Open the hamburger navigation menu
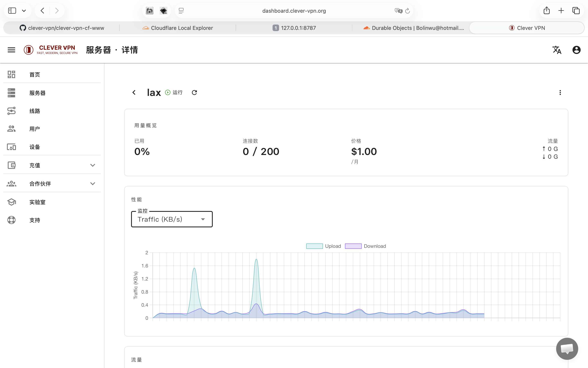The height and width of the screenshot is (368, 588). click(11, 50)
